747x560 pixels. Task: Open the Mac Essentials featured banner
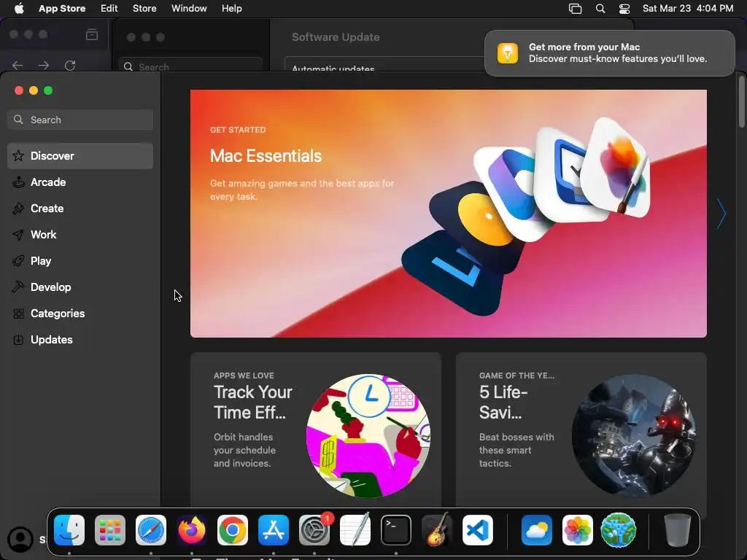(x=449, y=214)
